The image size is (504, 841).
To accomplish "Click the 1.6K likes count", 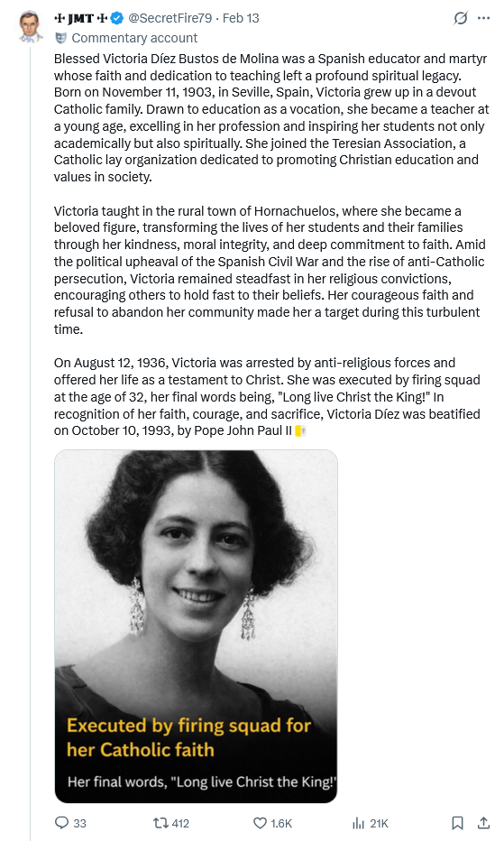I will tap(281, 823).
